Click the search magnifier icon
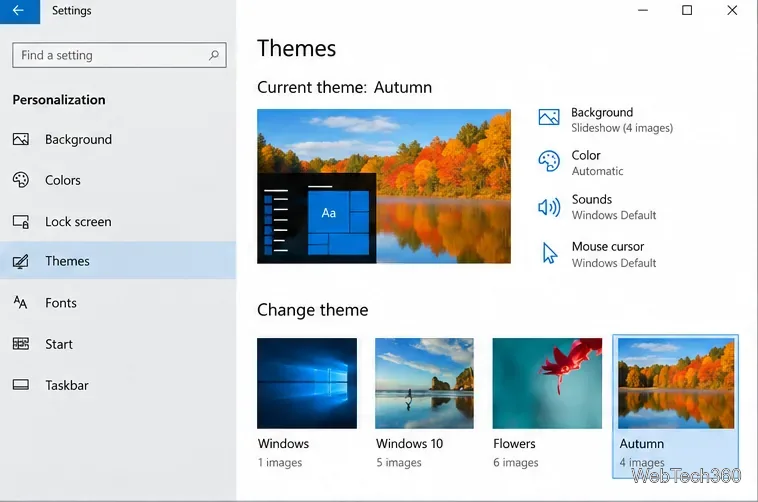 pos(214,55)
